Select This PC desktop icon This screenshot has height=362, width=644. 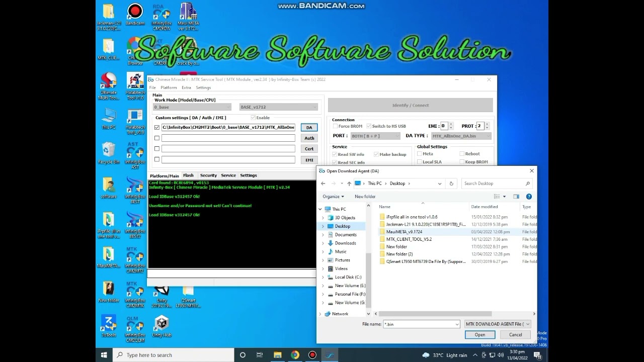(109, 119)
